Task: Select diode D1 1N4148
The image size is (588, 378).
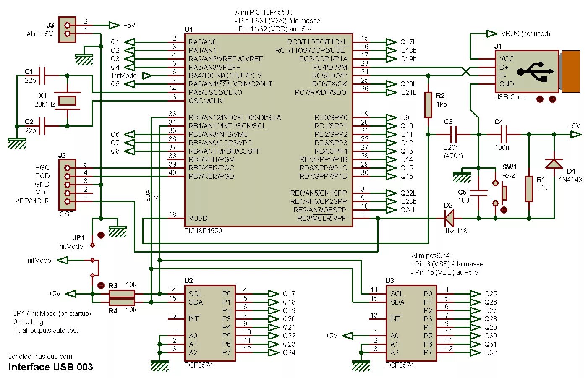Action: point(554,164)
